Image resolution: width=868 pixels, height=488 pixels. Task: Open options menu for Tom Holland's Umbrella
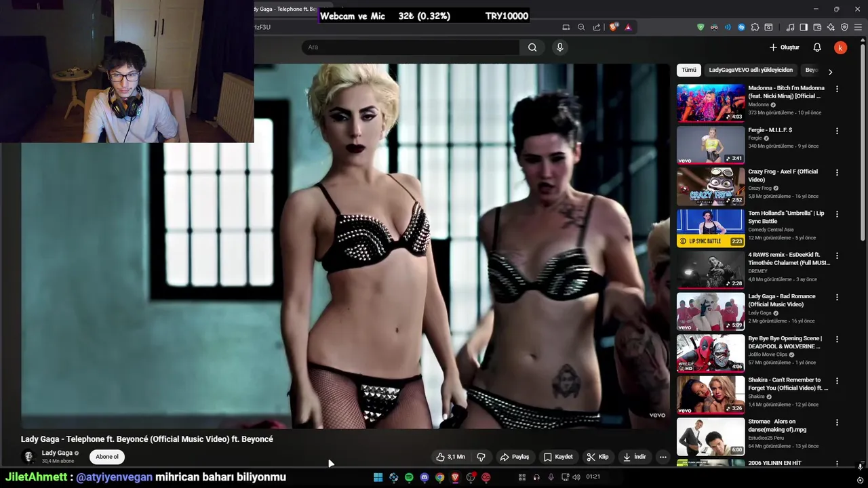[x=837, y=214]
